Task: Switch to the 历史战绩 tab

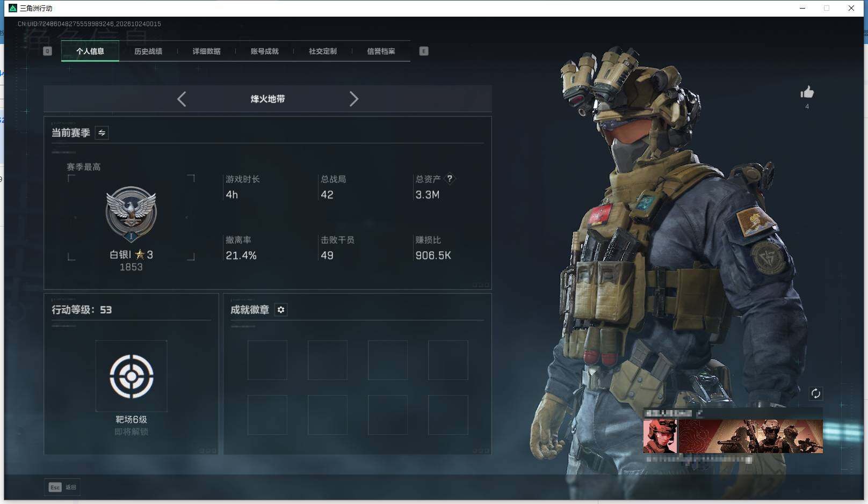Action: point(148,51)
